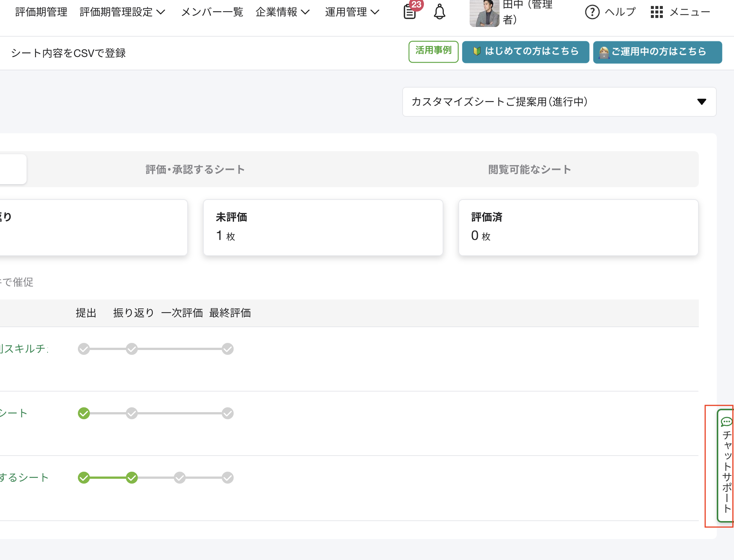Screen dimensions: 734x560
Task: Open メンバー一覧 in the navigation bar
Action: coord(212,12)
